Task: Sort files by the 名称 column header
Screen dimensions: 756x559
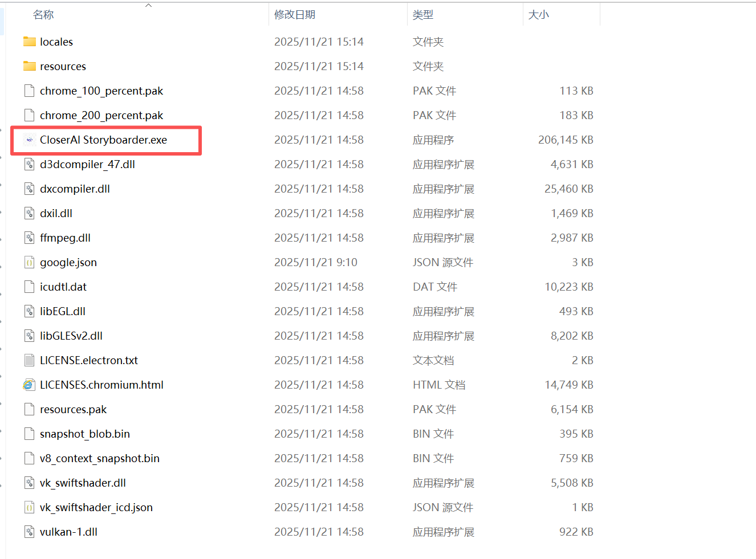Action: pyautogui.click(x=43, y=15)
